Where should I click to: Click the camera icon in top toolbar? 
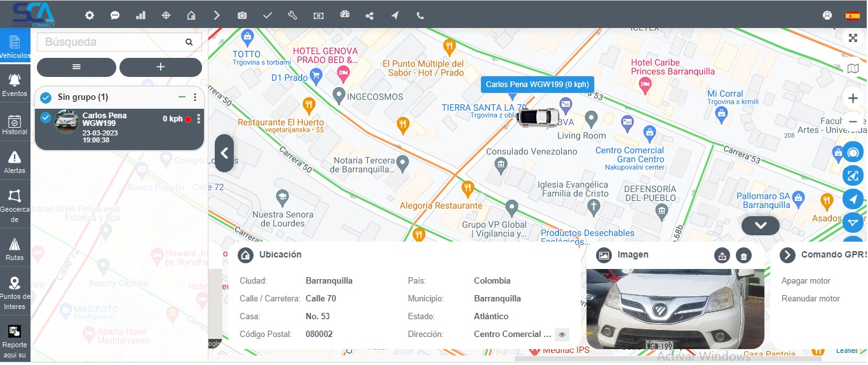(242, 15)
